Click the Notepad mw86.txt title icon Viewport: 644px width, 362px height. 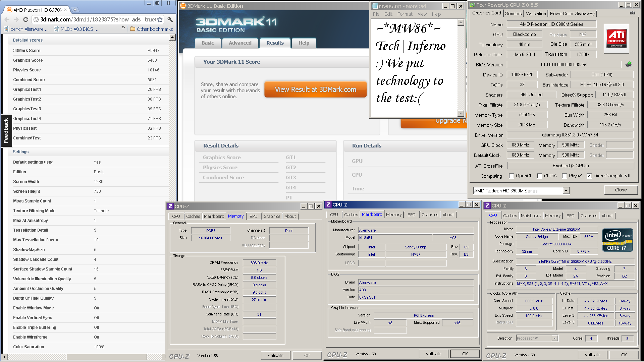[x=375, y=6]
